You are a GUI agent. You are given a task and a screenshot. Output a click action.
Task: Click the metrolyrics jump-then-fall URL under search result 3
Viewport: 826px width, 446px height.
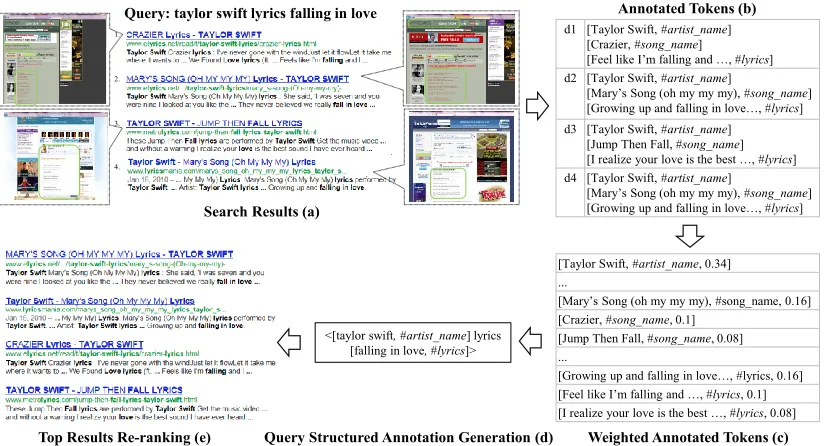coord(221,132)
